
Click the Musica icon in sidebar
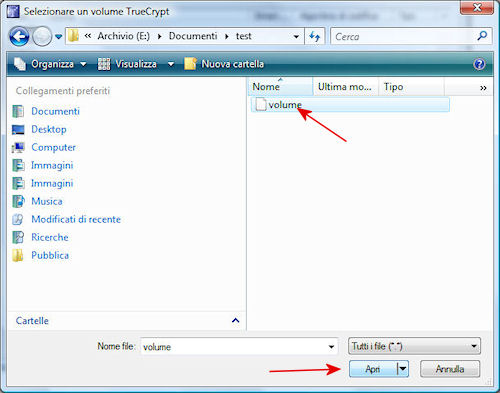18,201
